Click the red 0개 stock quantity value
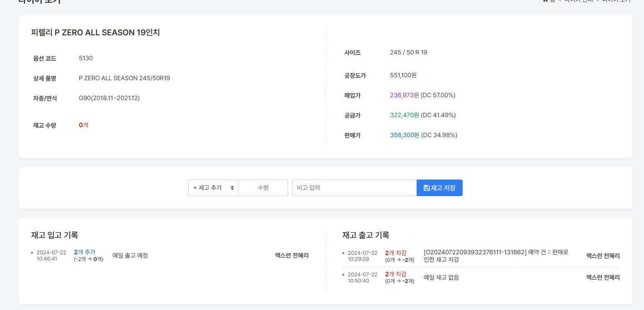 pyautogui.click(x=83, y=125)
